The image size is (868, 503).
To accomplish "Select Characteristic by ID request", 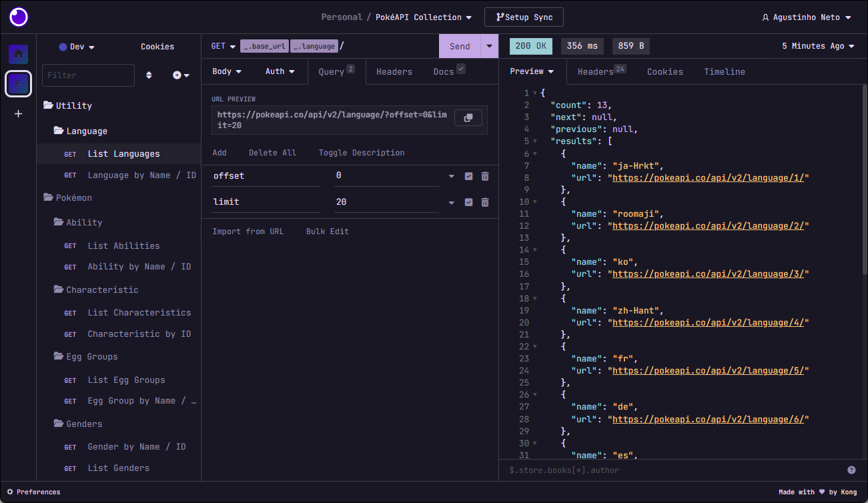I will tap(119, 334).
